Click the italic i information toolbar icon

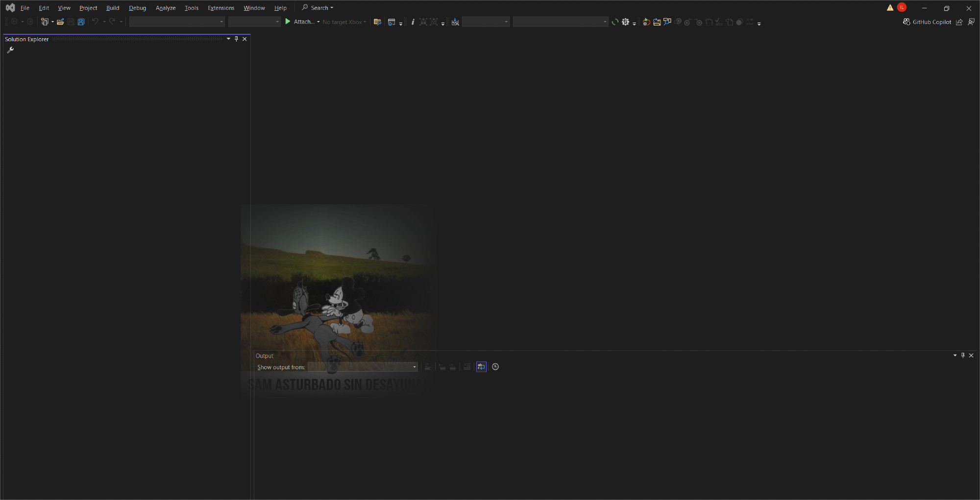pyautogui.click(x=413, y=22)
